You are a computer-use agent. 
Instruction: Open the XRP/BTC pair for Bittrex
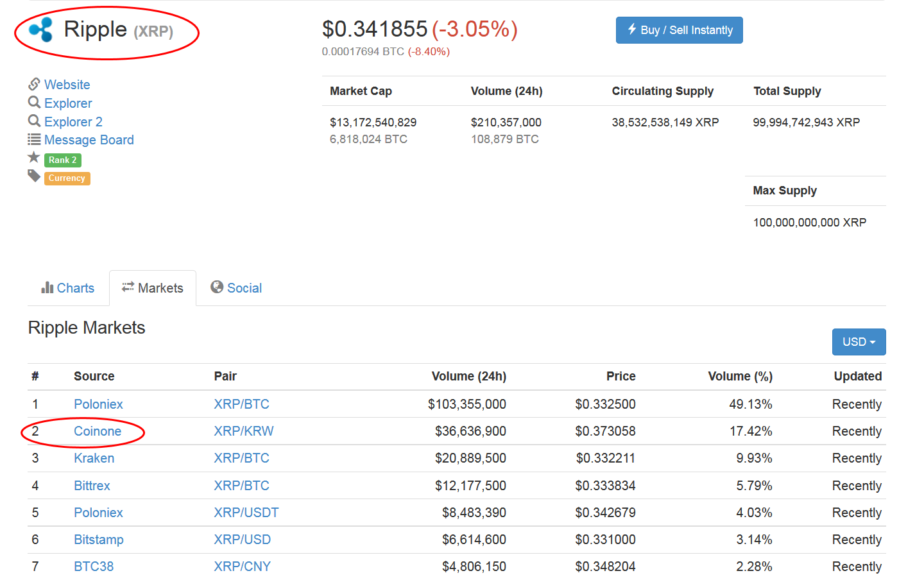pyautogui.click(x=242, y=486)
